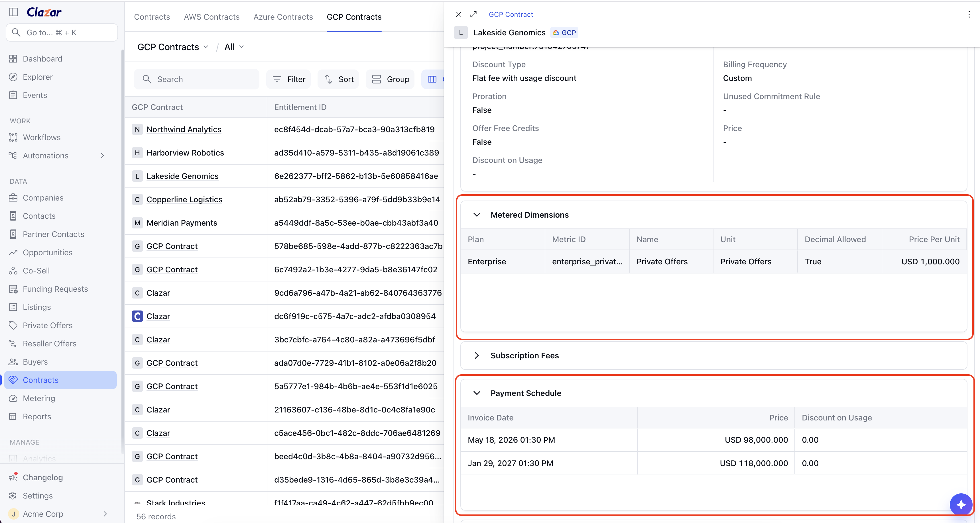Launch the blue sparkle assistant button
The height and width of the screenshot is (523, 980).
tap(961, 505)
